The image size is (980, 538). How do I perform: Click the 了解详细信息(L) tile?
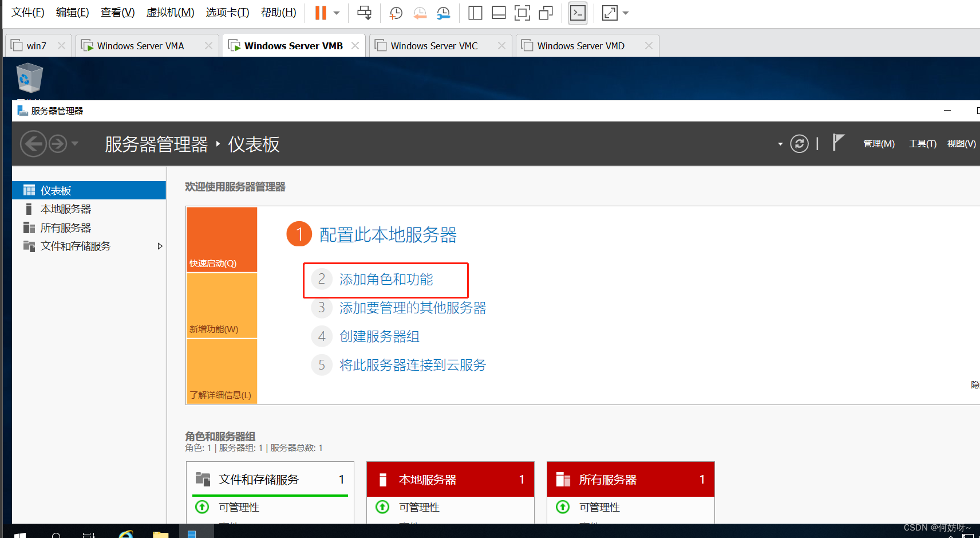pos(222,371)
